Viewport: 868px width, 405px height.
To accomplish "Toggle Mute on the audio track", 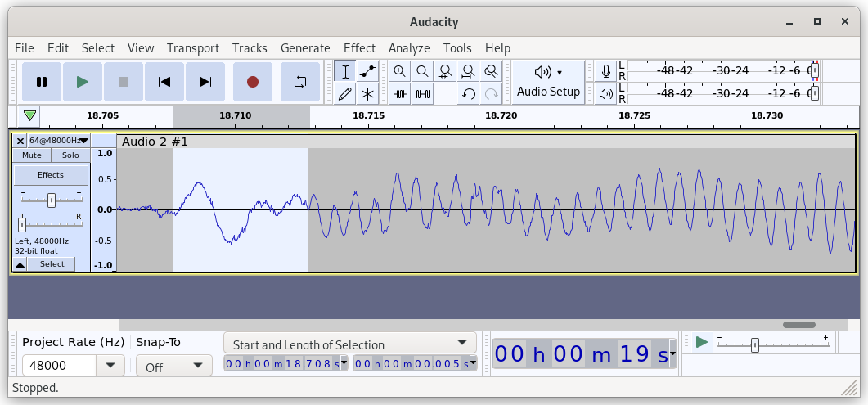I will click(x=32, y=155).
